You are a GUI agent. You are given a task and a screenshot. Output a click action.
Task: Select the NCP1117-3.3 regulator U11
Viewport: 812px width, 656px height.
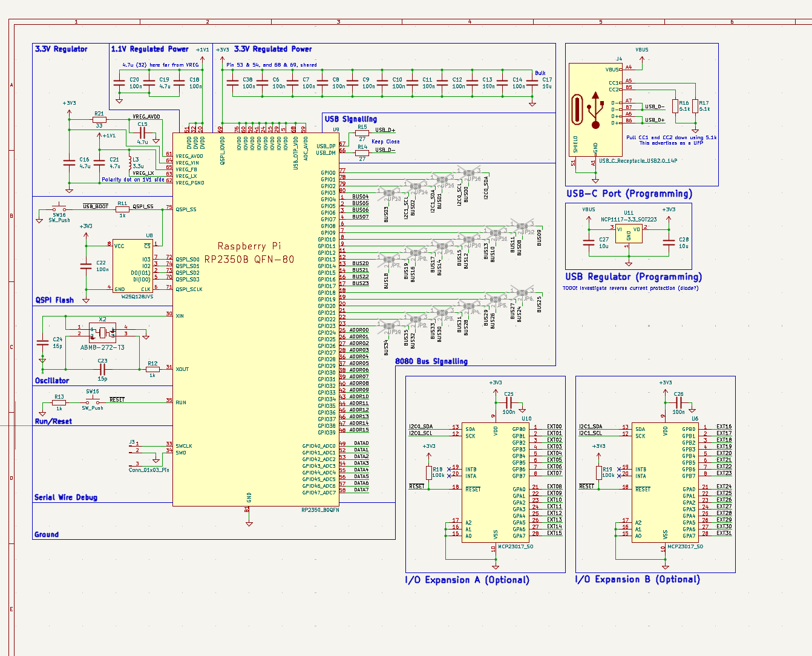pyautogui.click(x=629, y=233)
